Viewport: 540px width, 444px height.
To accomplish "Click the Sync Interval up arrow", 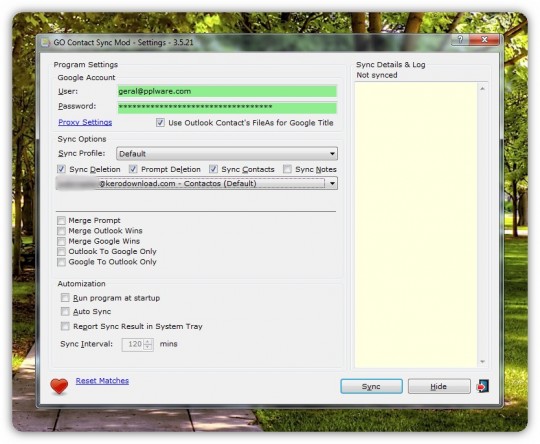I will [x=148, y=341].
